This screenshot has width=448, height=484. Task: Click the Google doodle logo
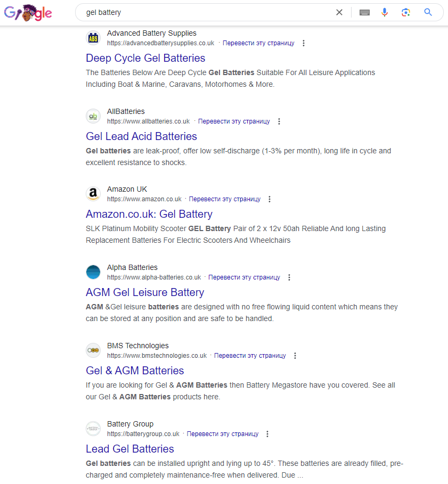[28, 13]
